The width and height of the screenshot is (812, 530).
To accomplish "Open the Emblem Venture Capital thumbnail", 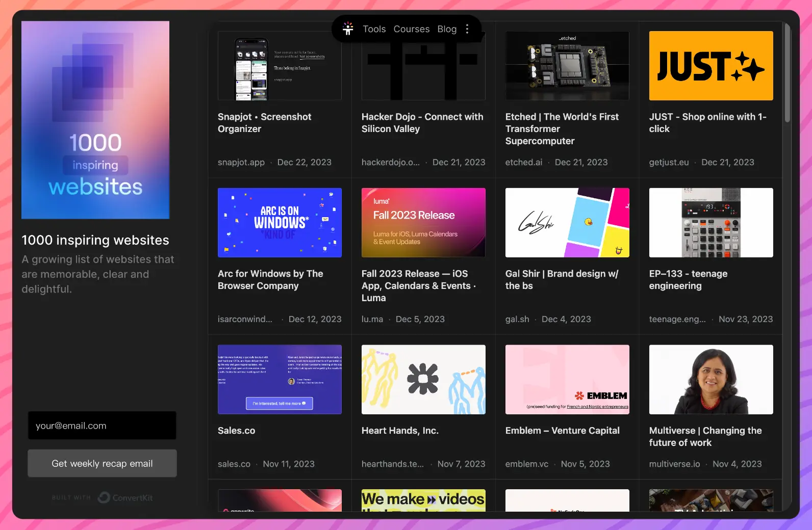I will (x=567, y=380).
